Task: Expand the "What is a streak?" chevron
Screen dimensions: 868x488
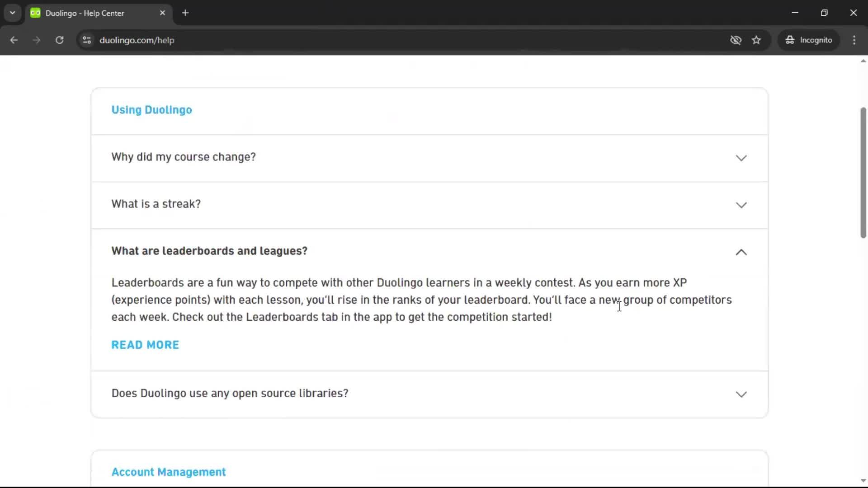Action: [x=741, y=205]
